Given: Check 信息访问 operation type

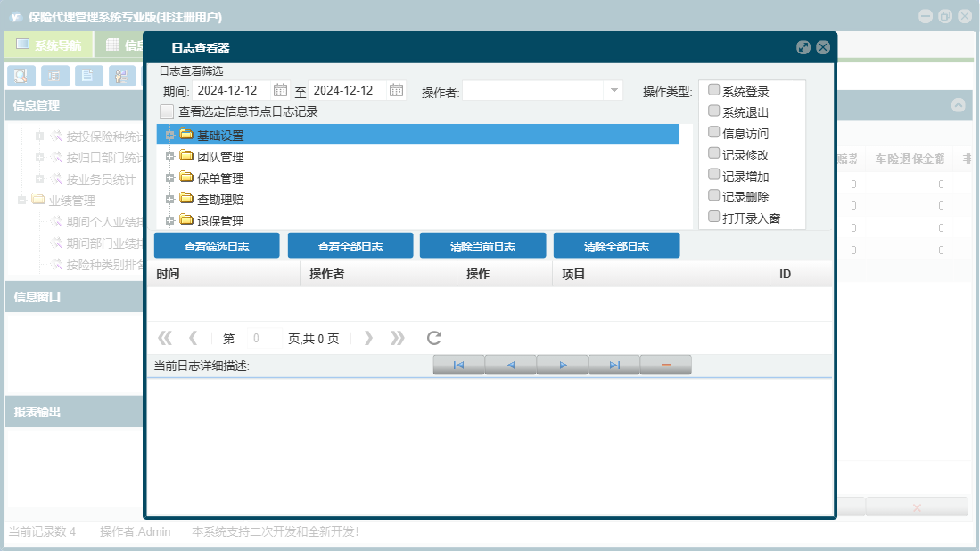Looking at the screenshot, I should click(713, 133).
